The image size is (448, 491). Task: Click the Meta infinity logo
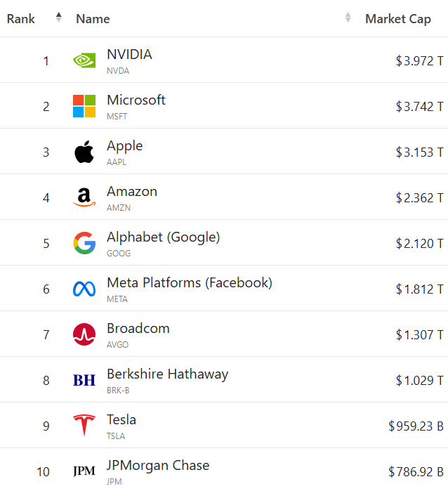[84, 289]
